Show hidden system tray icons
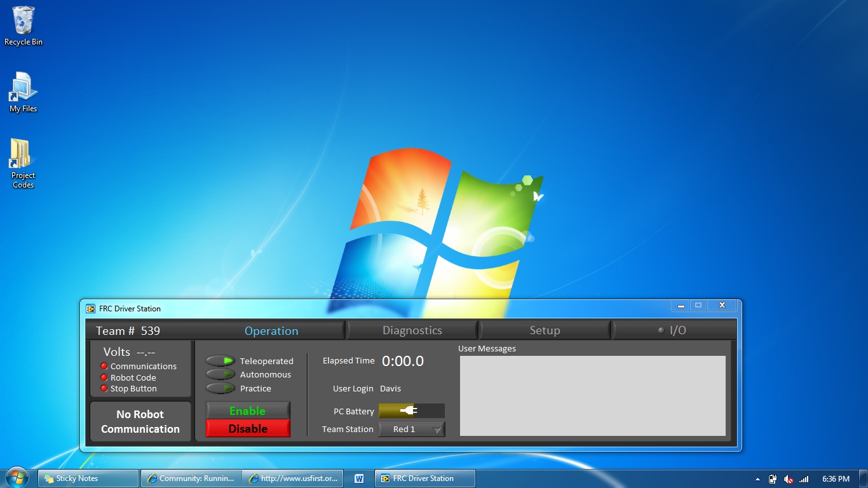Screen dimensions: 868x488 tap(757, 479)
